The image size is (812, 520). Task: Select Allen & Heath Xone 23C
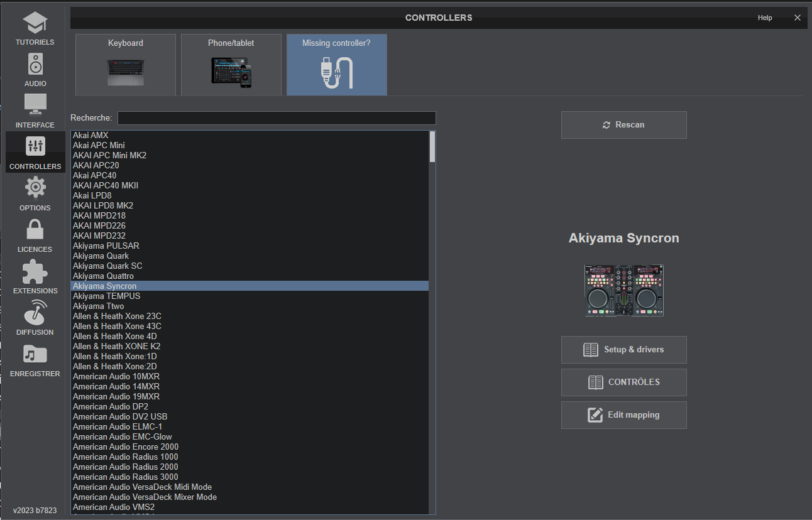pyautogui.click(x=250, y=316)
